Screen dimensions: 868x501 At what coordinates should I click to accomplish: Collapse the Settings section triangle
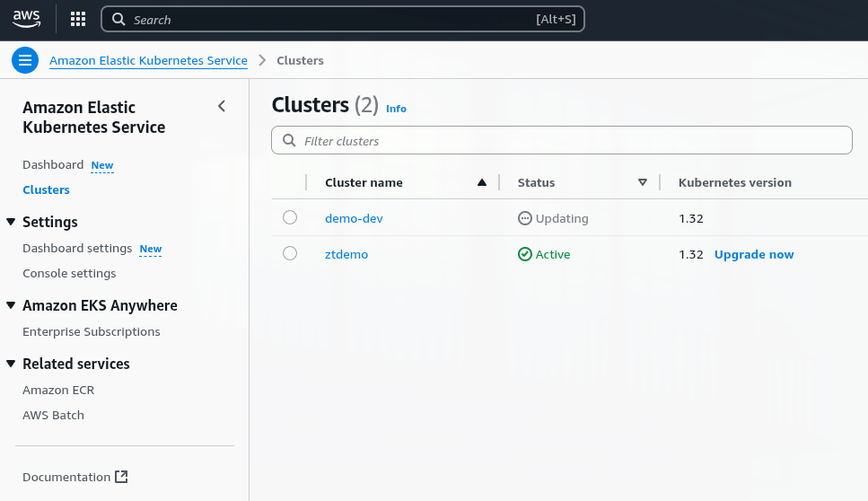tap(12, 222)
